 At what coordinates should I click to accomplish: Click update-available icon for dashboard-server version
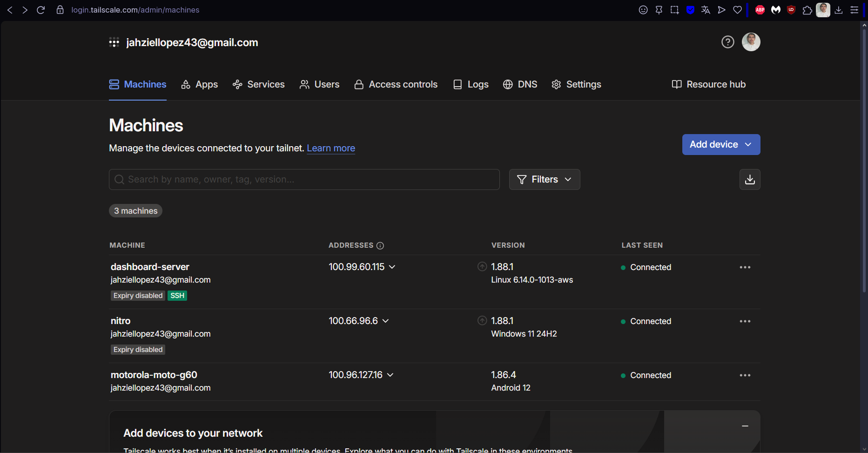click(x=482, y=266)
